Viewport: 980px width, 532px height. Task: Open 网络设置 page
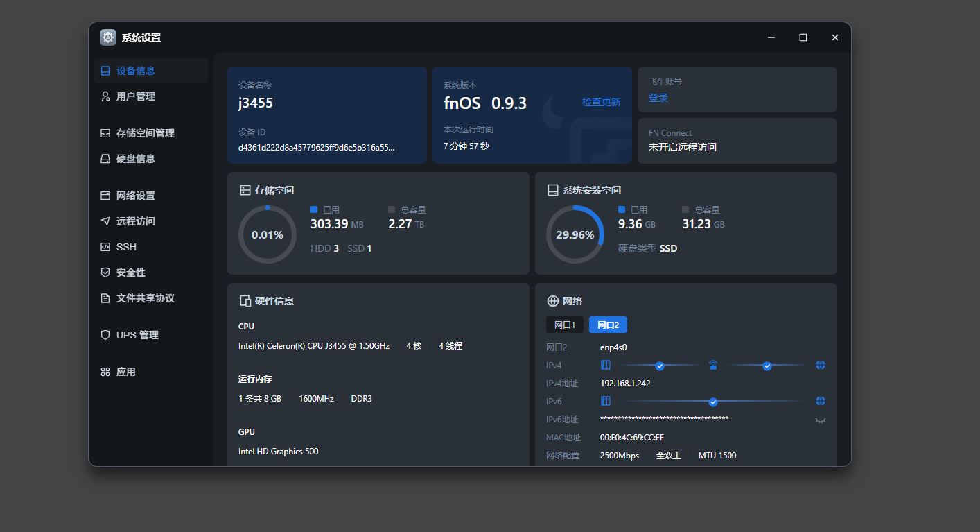[151, 196]
